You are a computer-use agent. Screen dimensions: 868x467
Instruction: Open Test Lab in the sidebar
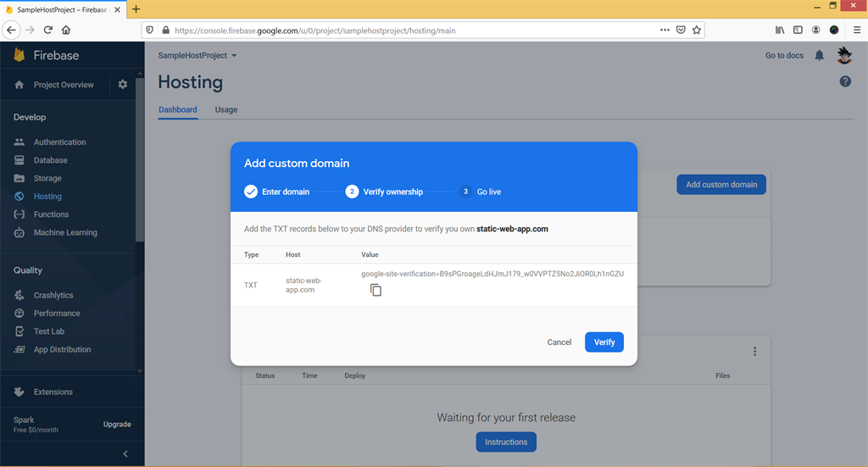coord(48,331)
